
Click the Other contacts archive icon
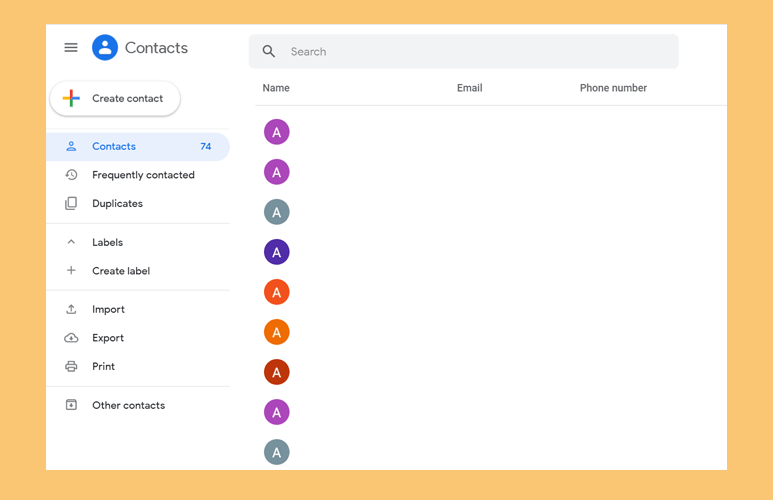pos(71,405)
